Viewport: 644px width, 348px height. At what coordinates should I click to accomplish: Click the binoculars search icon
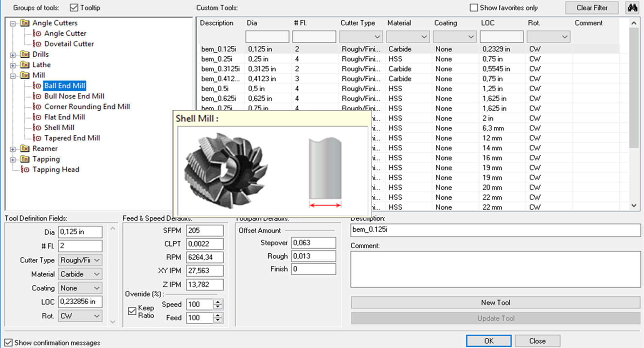click(x=632, y=7)
